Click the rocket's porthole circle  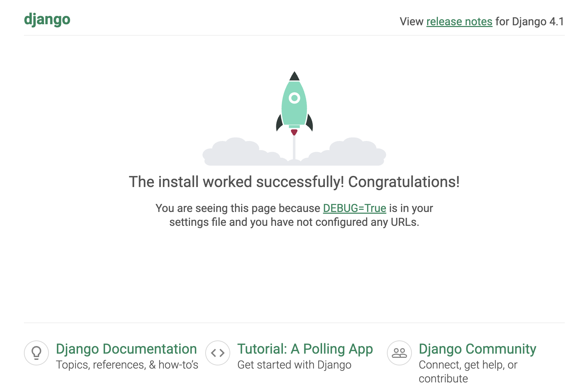point(295,98)
